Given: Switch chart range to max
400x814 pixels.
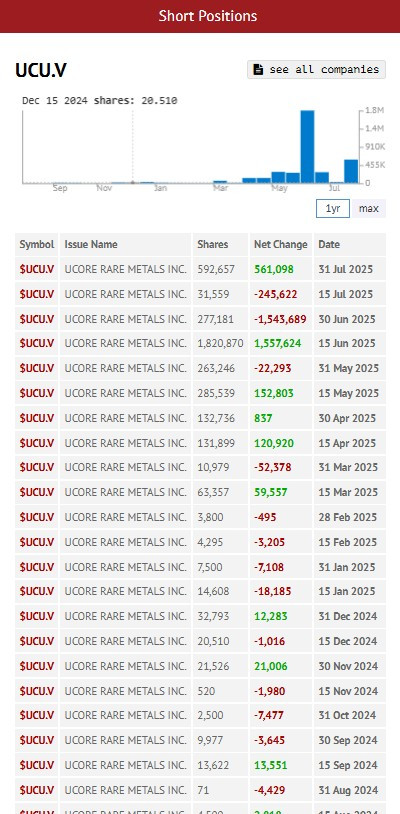Looking at the screenshot, I should (x=369, y=209).
